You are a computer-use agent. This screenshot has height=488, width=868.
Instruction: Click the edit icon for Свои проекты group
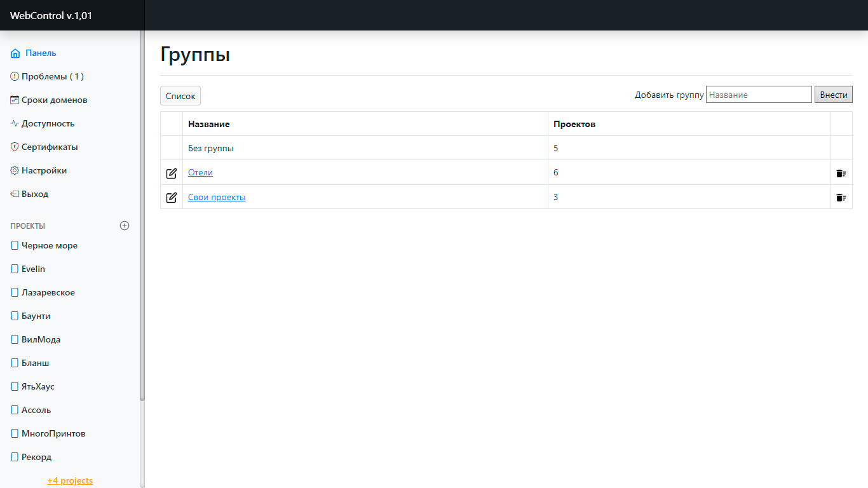[171, 198]
